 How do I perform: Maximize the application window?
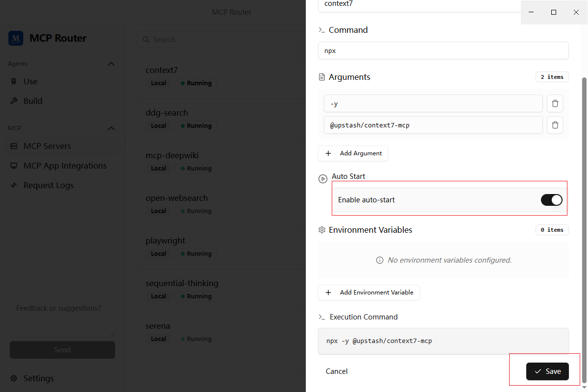click(x=553, y=12)
